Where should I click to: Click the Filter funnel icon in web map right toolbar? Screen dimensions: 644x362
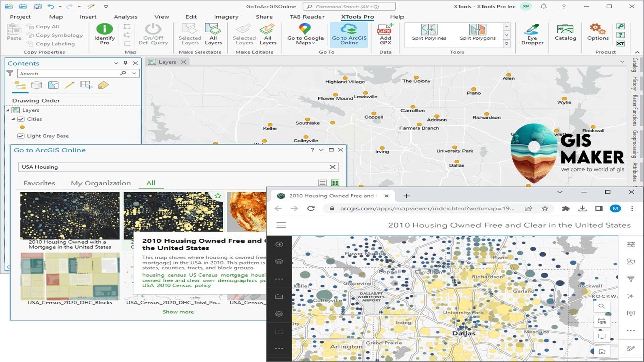pos(631,279)
